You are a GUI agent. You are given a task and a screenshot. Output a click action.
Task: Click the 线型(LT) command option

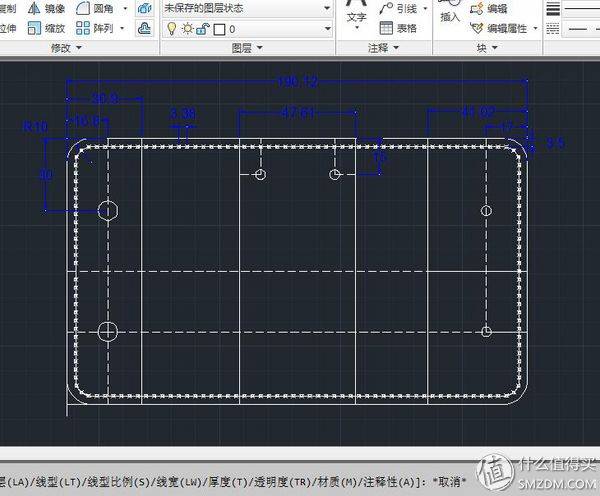coord(59,482)
